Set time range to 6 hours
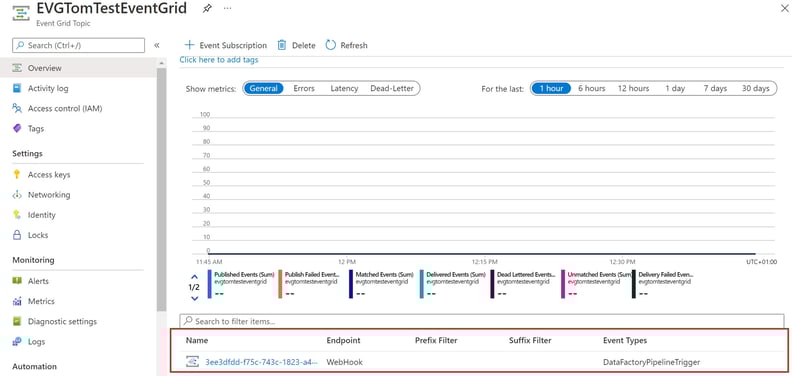792x376 pixels. (x=591, y=88)
